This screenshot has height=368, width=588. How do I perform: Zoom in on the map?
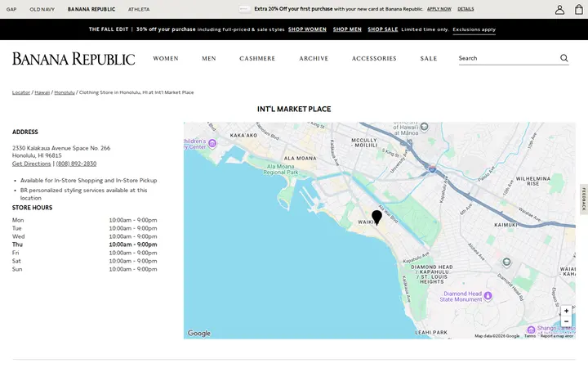point(566,311)
